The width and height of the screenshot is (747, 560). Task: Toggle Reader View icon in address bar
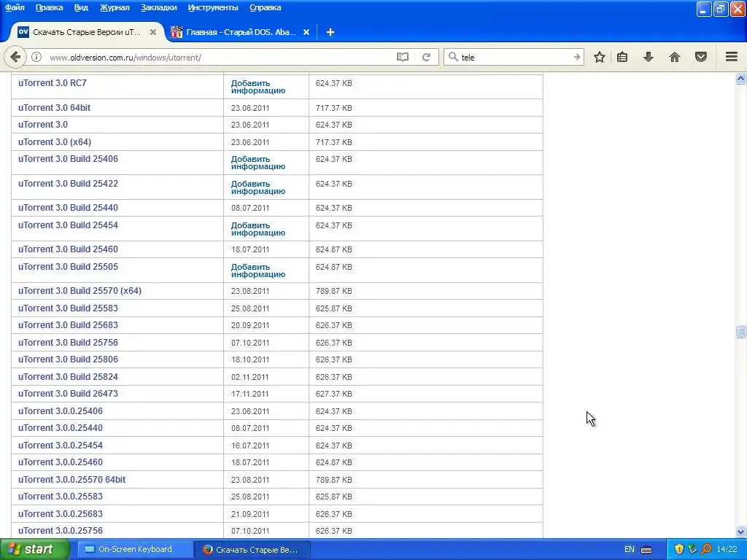coord(403,57)
